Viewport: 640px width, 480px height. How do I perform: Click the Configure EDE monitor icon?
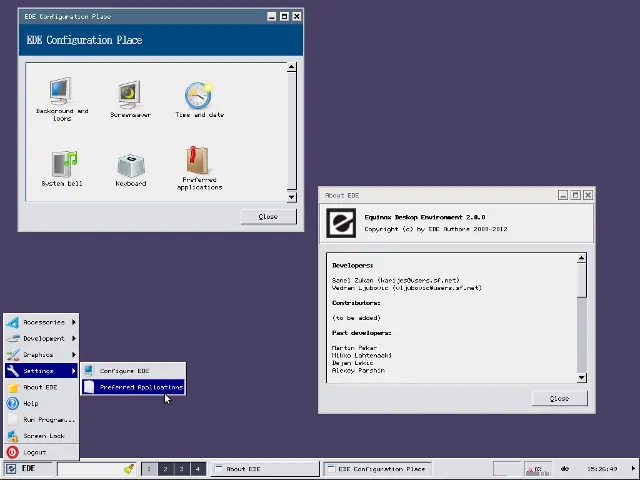click(89, 371)
